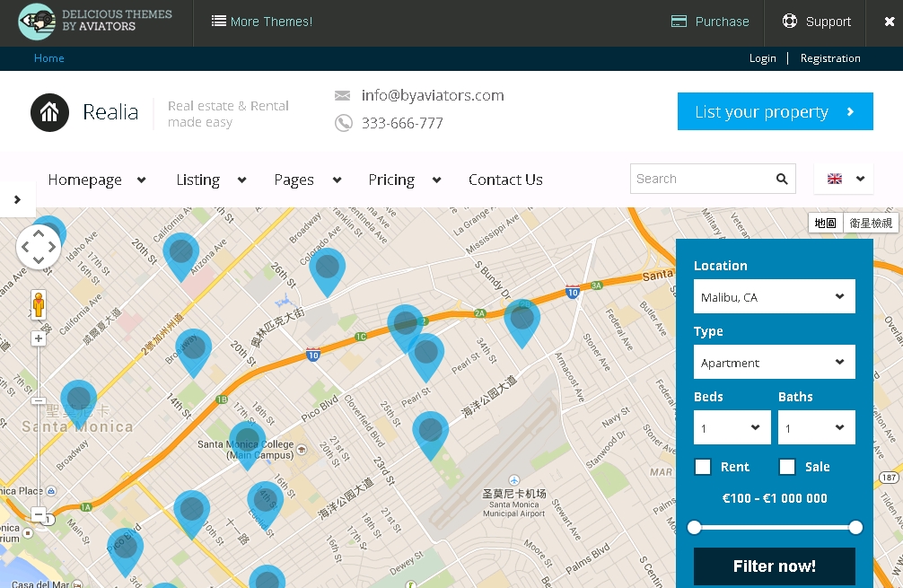Viewport: 903px width, 588px height.
Task: Enable the Rent checkbox
Action: pyautogui.click(x=704, y=467)
